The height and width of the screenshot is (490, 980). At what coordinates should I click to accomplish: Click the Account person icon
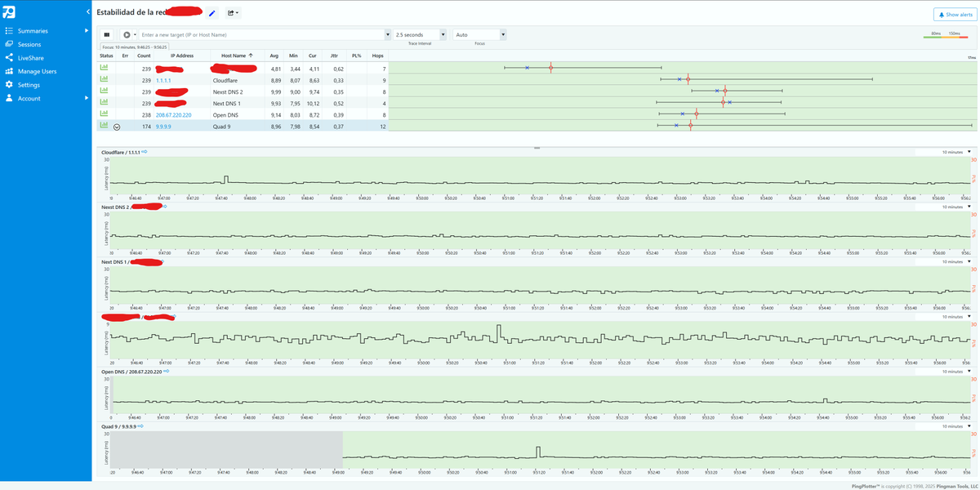(9, 98)
